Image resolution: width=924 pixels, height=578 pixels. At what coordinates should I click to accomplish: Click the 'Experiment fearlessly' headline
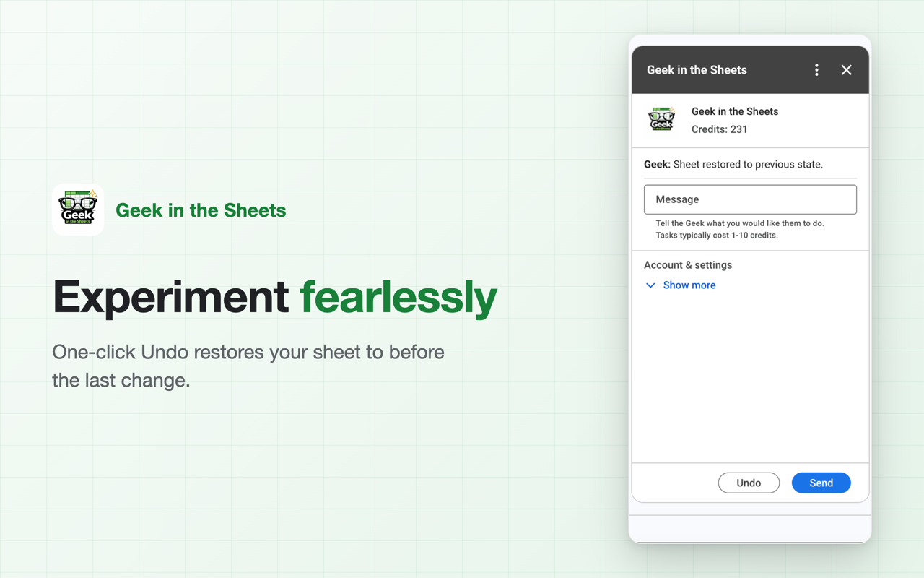275,297
